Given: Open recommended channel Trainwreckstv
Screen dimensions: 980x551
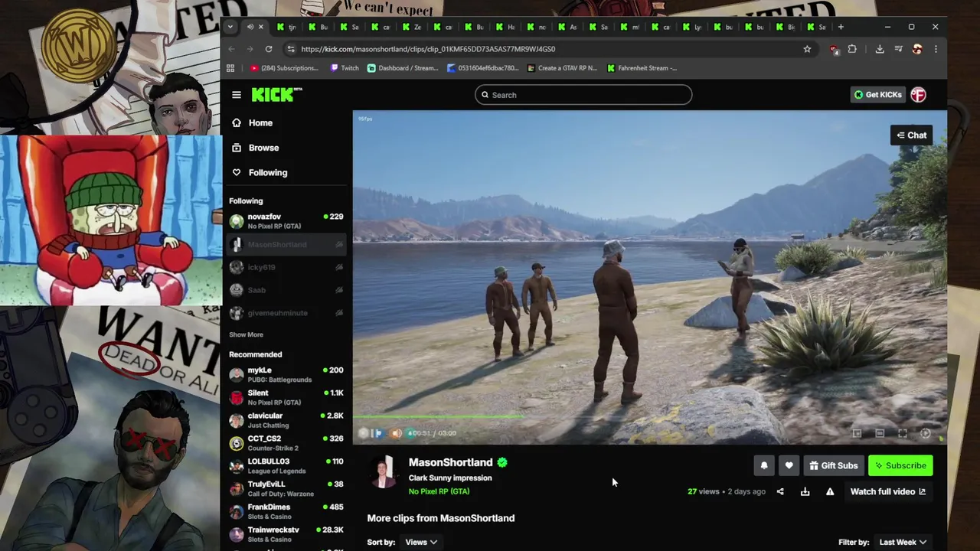Looking at the screenshot, I should tap(286, 534).
